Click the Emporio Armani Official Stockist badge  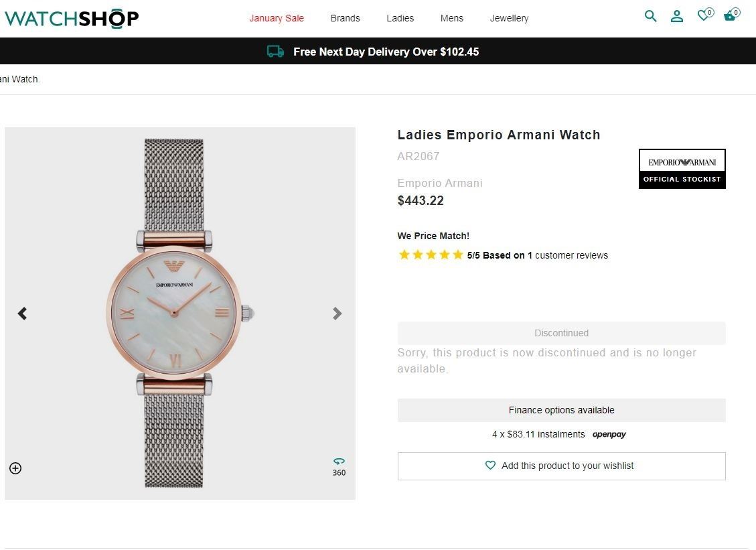tap(682, 169)
